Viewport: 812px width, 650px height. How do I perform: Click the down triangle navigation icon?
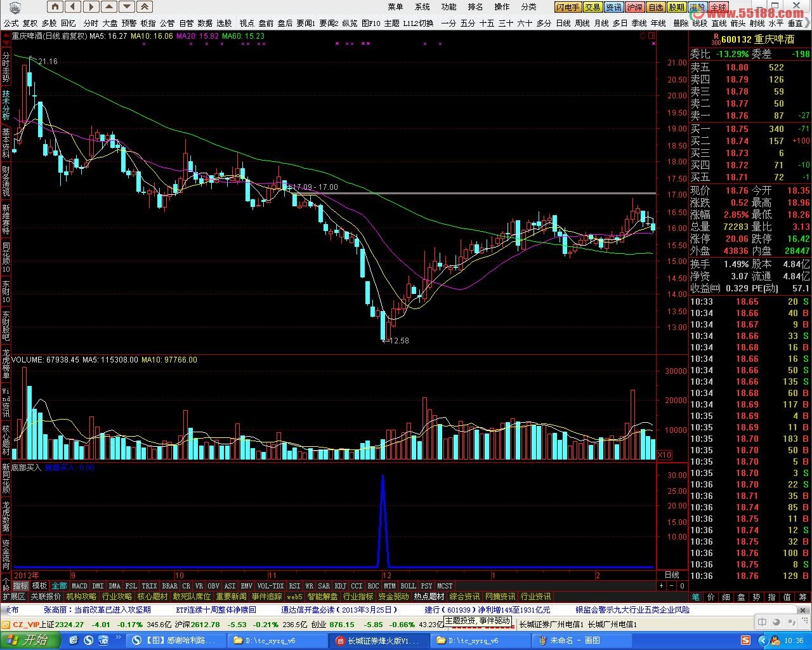coord(127,7)
